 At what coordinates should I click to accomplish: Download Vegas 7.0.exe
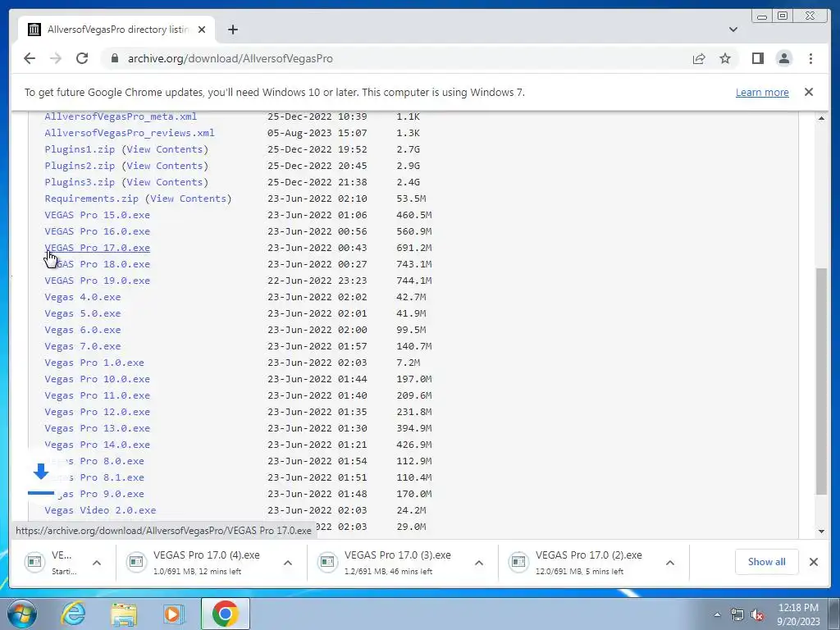tap(83, 347)
